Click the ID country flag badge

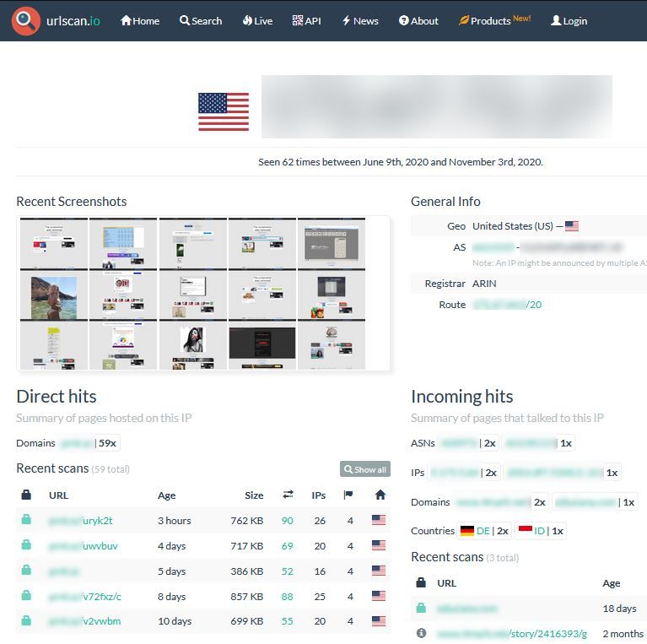[x=531, y=531]
